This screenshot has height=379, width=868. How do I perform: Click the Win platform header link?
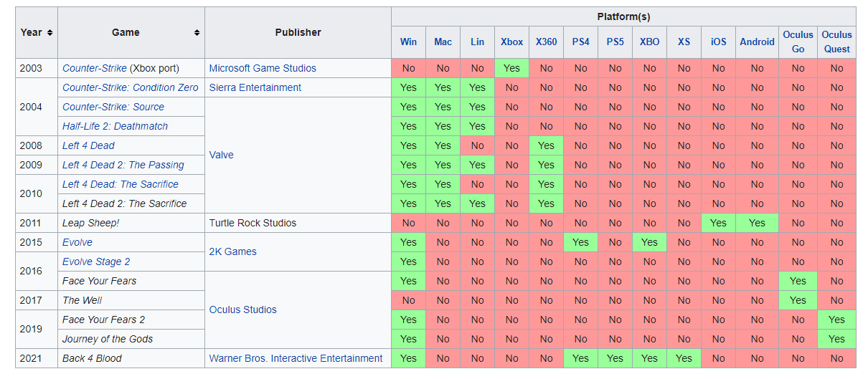(408, 42)
